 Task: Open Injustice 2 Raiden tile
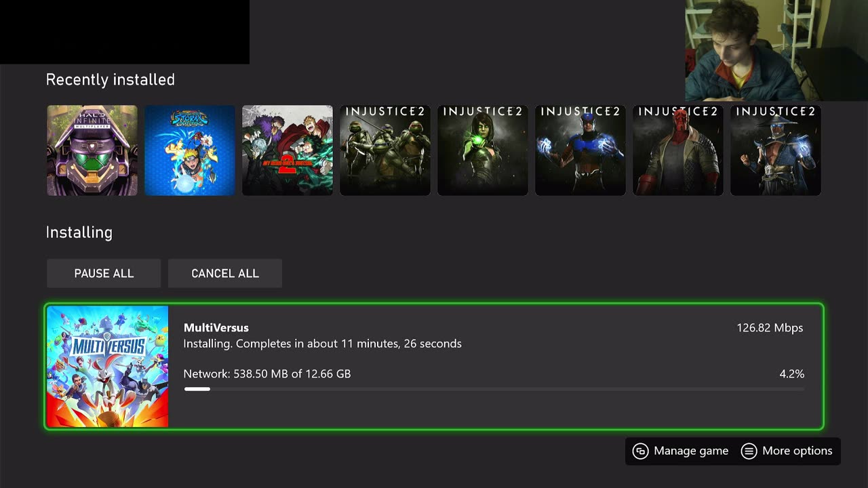pyautogui.click(x=776, y=150)
